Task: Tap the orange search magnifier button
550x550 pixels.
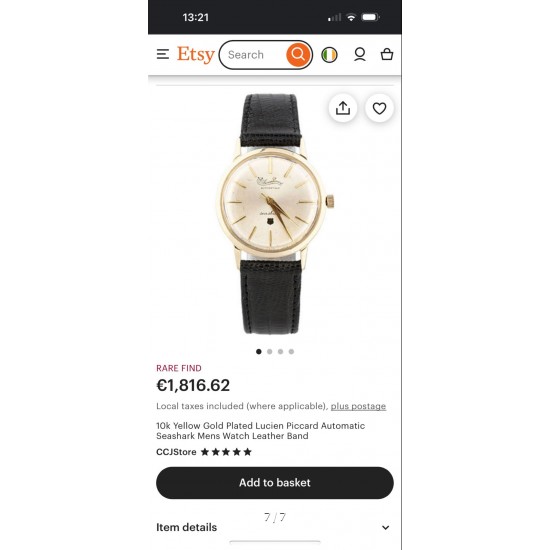Action: pos(298,55)
